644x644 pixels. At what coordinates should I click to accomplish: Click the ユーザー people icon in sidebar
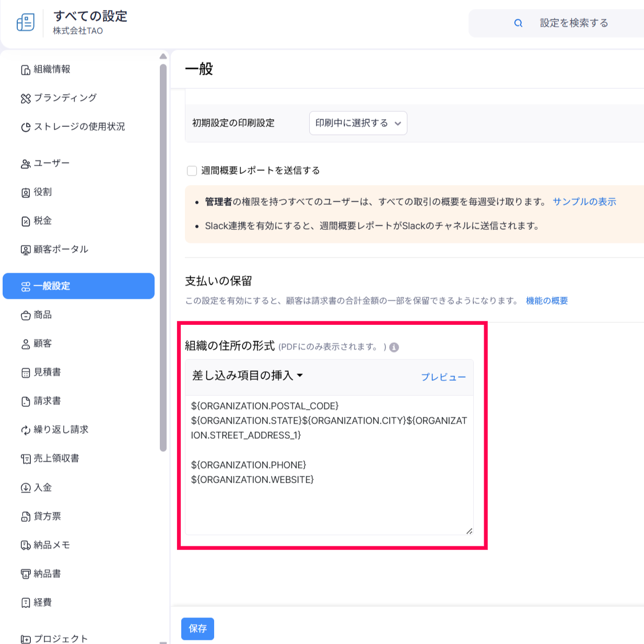click(x=26, y=164)
